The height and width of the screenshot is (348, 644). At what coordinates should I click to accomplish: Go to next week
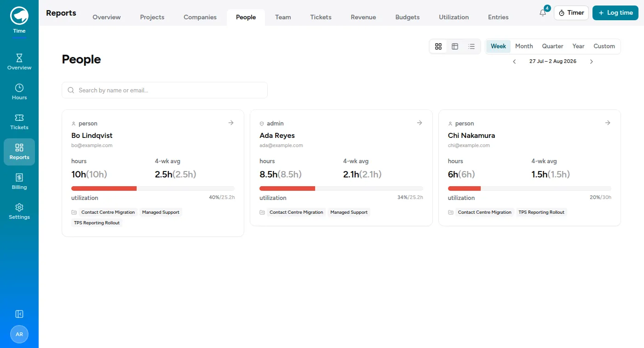coord(592,62)
